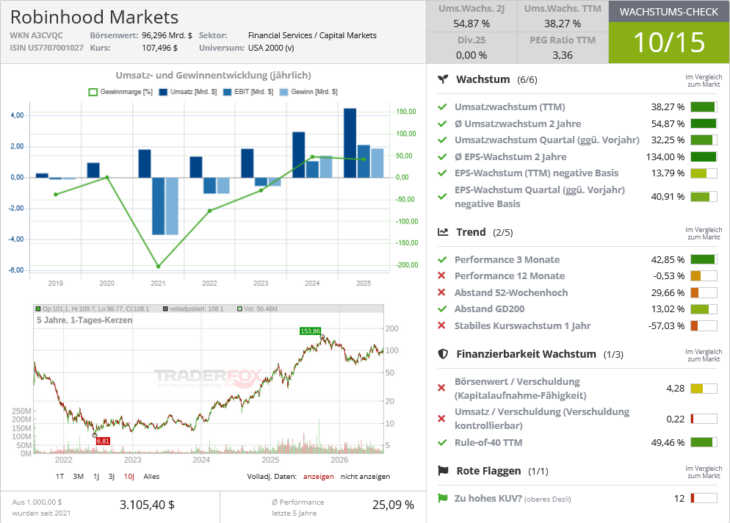This screenshot has width=730, height=523.
Task: Click the checkmark beside Umsatzwachstum Quartal
Action: tap(442, 140)
